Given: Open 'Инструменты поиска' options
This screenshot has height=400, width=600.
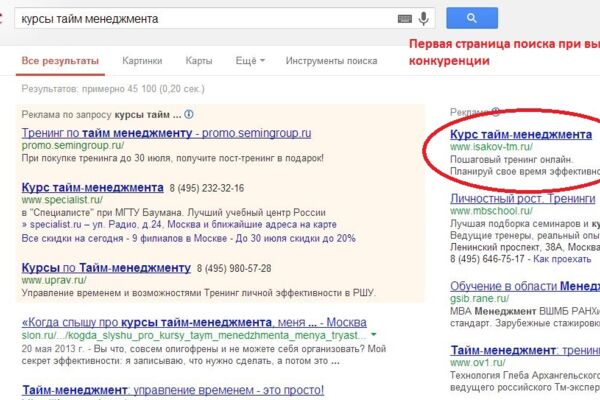Looking at the screenshot, I should (x=331, y=61).
